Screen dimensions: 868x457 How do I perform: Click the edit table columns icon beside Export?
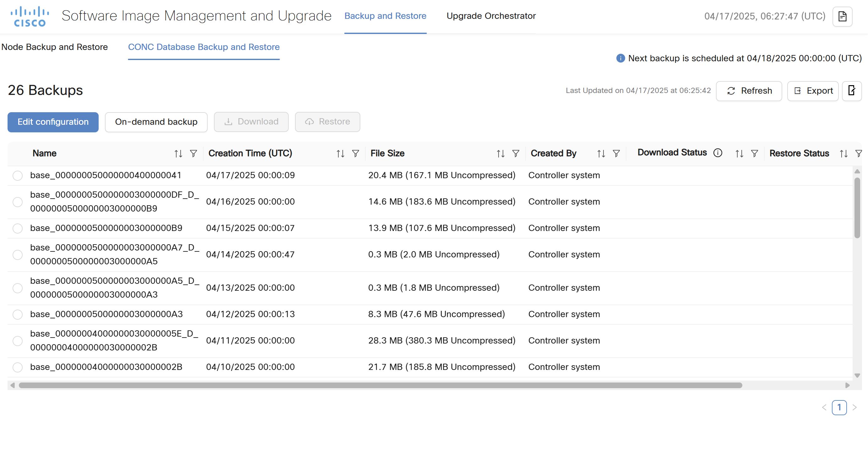pos(851,91)
